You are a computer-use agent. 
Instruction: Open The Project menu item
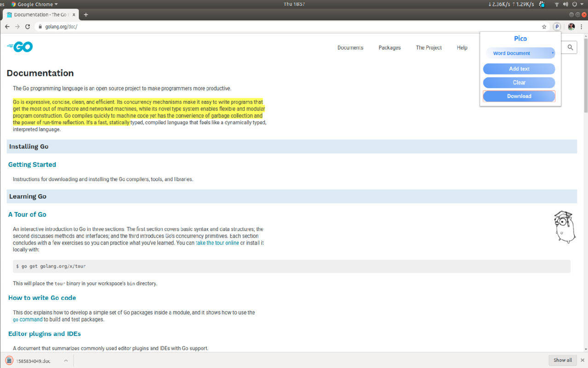[x=429, y=48]
